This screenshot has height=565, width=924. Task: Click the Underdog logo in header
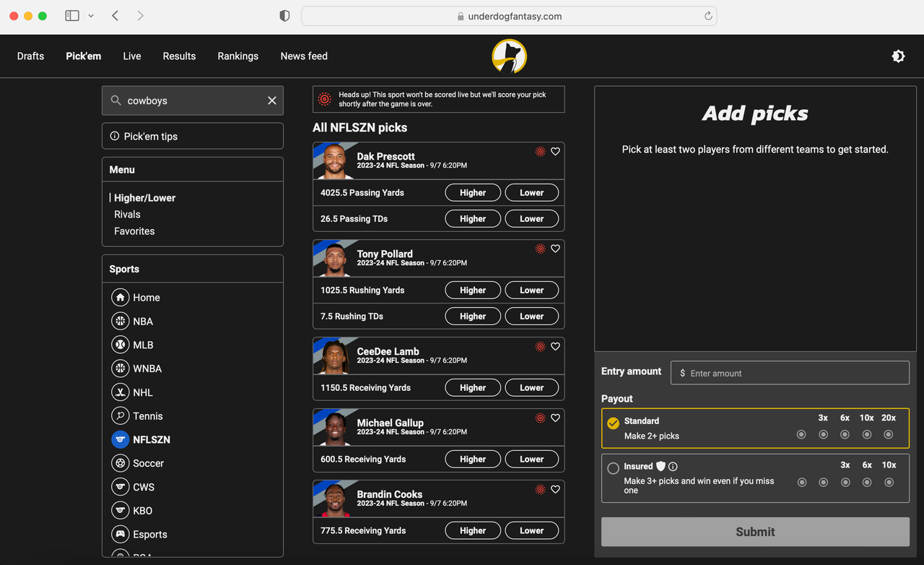point(509,56)
